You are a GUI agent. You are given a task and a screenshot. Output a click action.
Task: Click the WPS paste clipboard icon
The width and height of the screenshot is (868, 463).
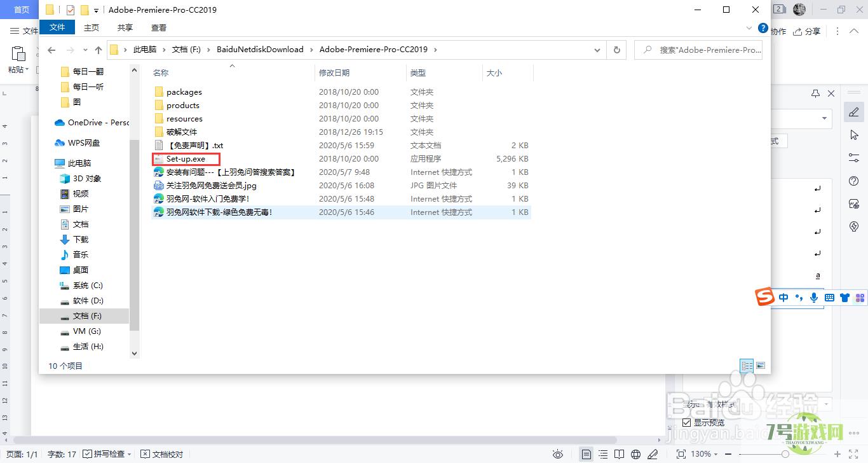(18, 54)
